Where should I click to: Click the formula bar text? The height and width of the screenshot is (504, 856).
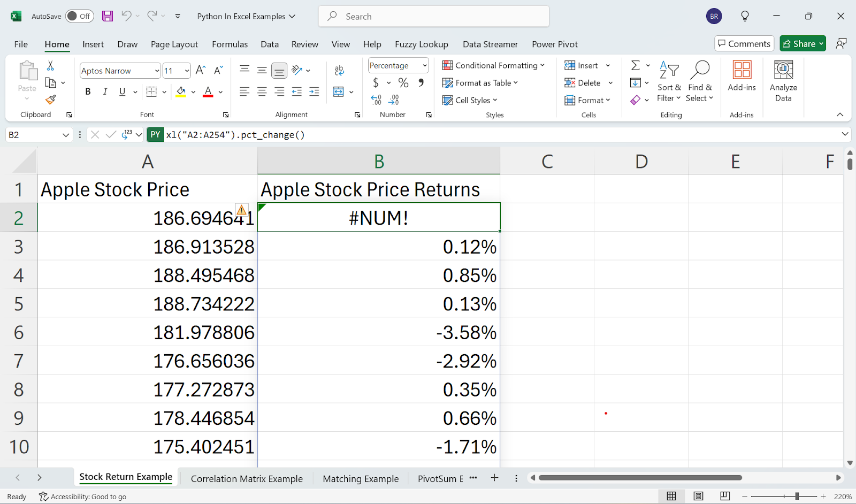pyautogui.click(x=235, y=135)
